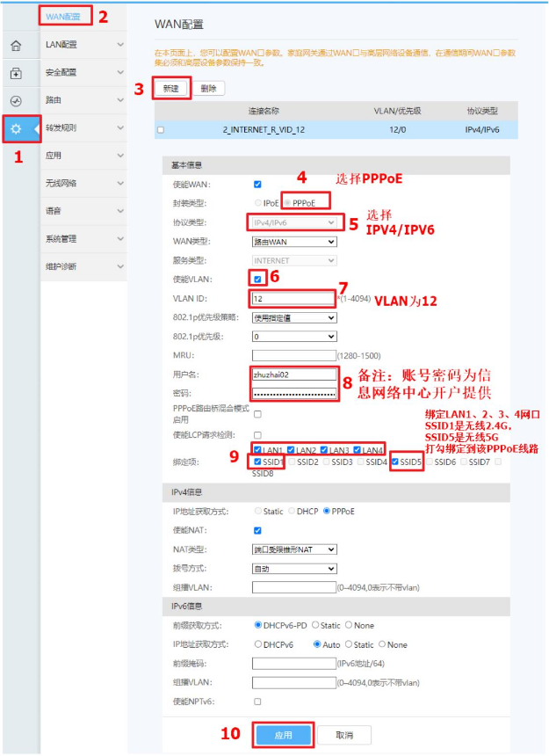
Task: Click the 删除 button
Action: [208, 88]
